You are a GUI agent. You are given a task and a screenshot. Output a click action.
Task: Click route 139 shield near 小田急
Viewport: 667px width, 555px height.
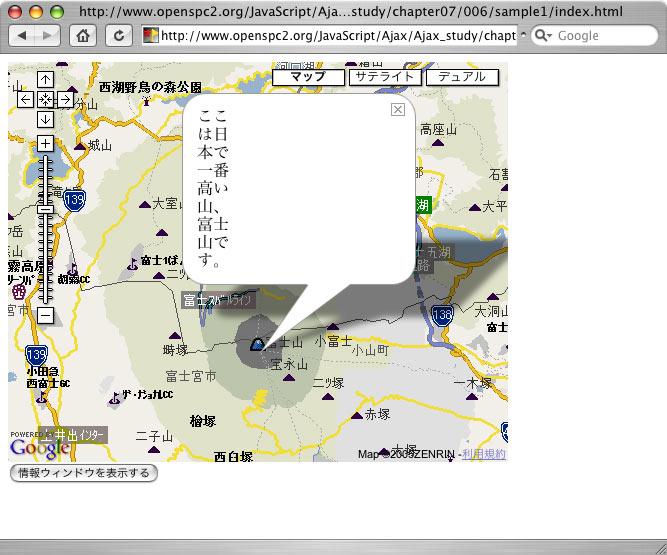36,355
